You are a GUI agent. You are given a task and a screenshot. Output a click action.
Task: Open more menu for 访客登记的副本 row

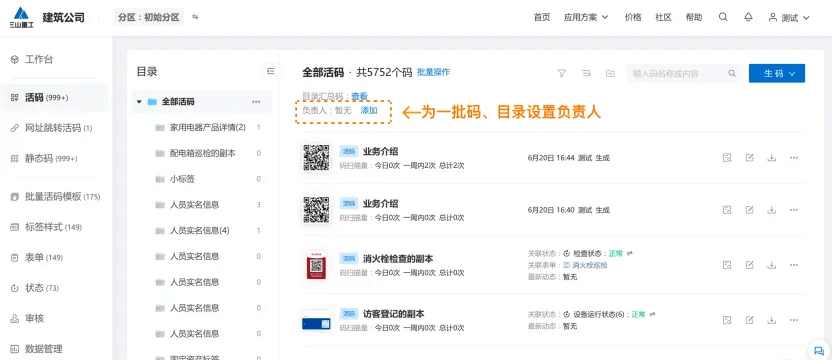click(x=794, y=320)
